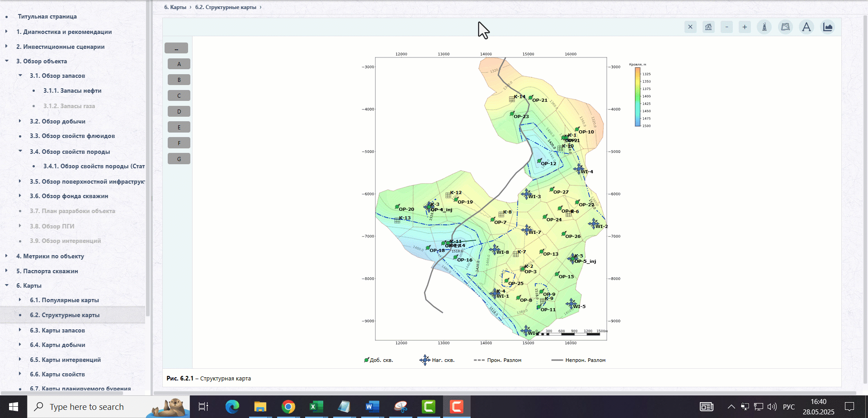
Task: Zoom out with the minus button
Action: click(x=726, y=27)
